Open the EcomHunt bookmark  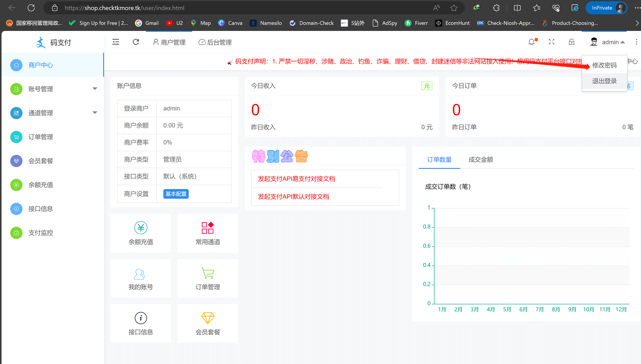pyautogui.click(x=452, y=23)
